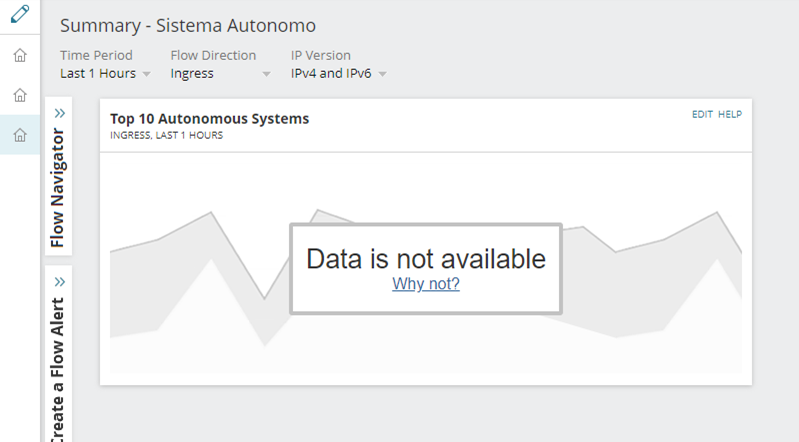
Task: Open the Create a Flow Alert tab
Action: click(x=58, y=365)
